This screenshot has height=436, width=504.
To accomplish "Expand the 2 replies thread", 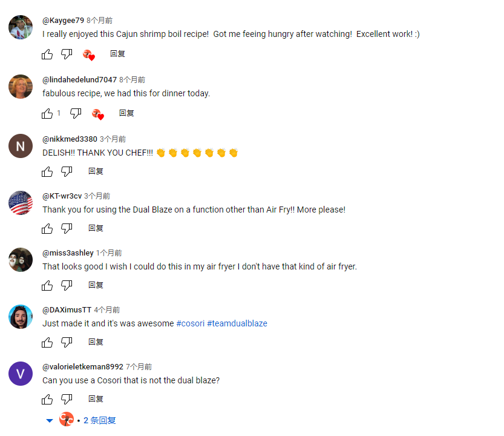I will pos(99,420).
